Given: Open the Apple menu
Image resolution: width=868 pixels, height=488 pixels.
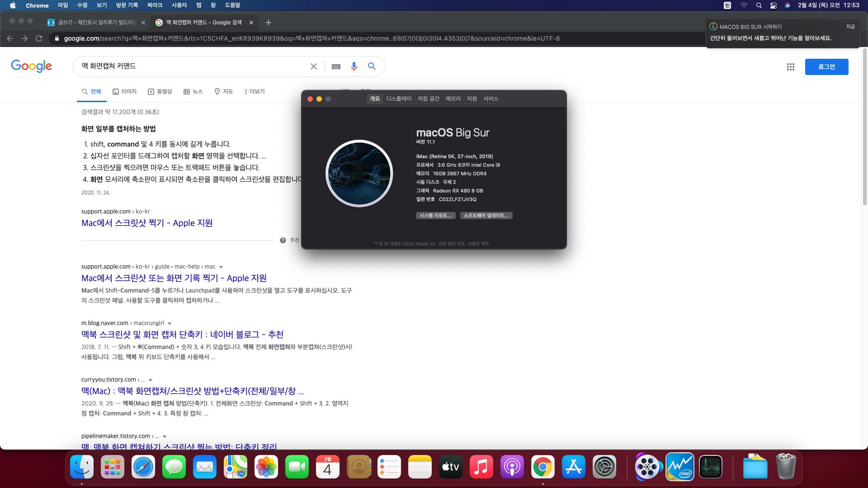Looking at the screenshot, I should coord(13,5).
